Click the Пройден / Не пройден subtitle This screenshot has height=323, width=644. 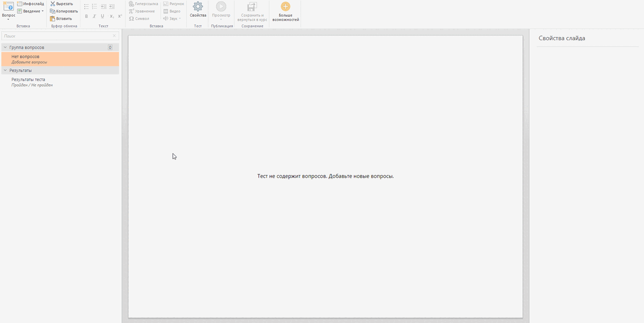(x=32, y=85)
